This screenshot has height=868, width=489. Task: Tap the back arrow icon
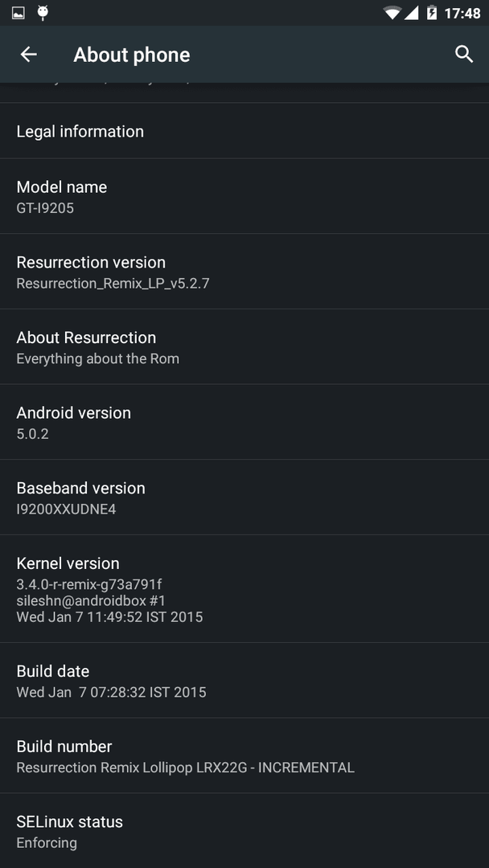tap(28, 55)
